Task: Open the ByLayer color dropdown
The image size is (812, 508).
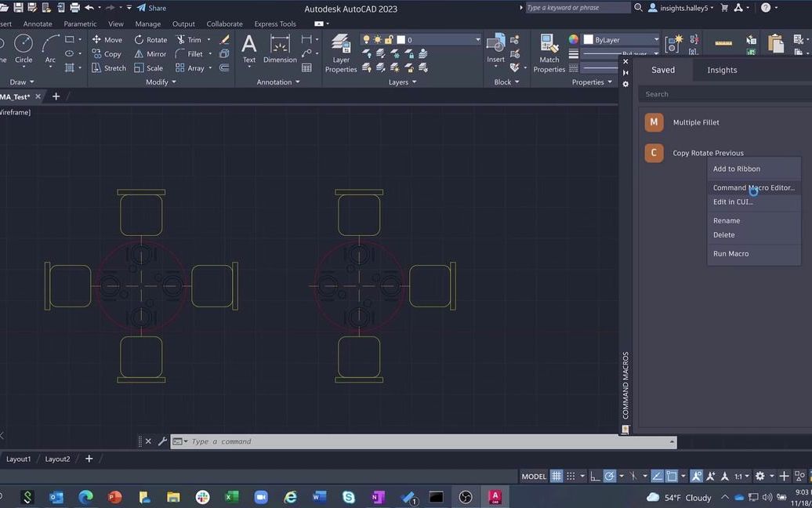Action: coord(657,39)
